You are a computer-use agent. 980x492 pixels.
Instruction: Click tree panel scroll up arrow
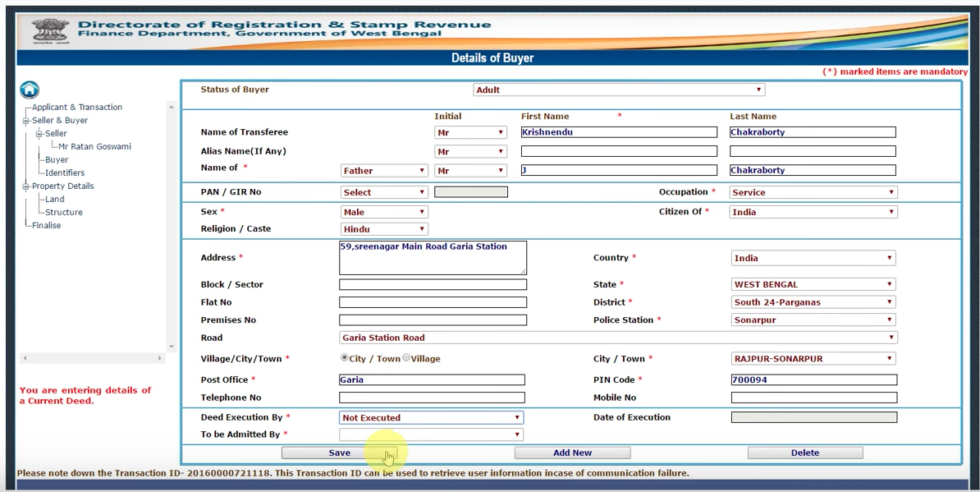(x=172, y=107)
